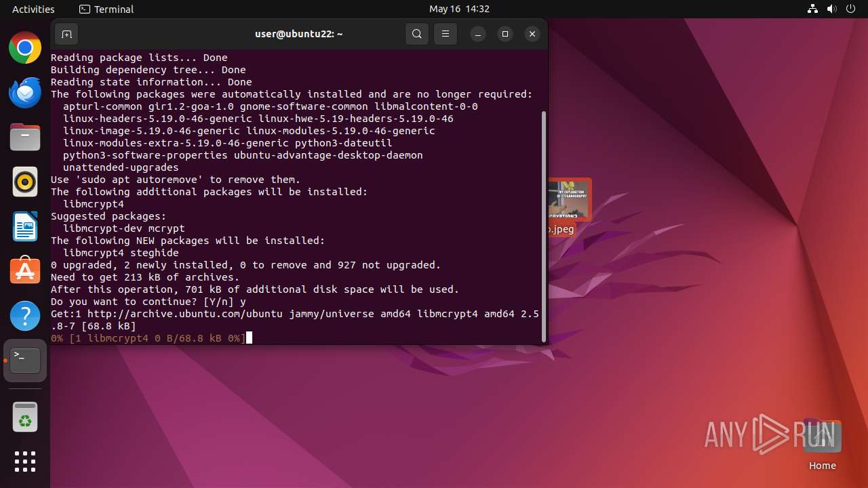
Task: Open the terminal hamburger menu
Action: [x=446, y=34]
